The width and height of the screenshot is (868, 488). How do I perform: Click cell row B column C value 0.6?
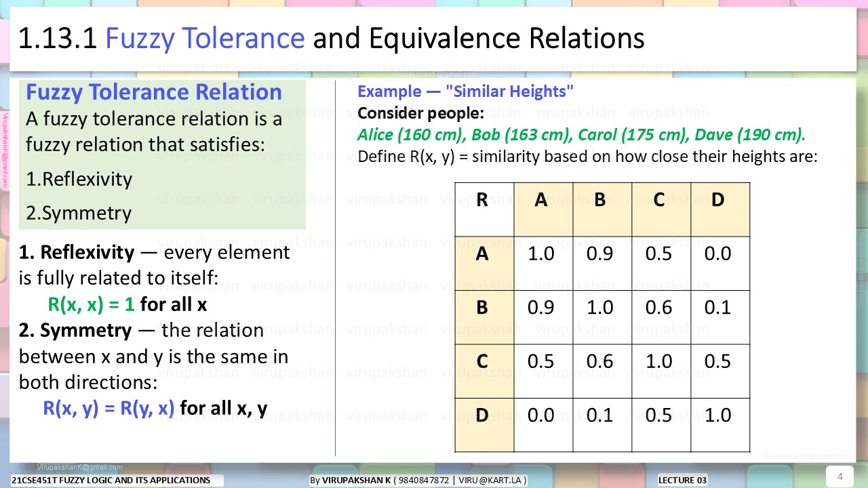click(x=661, y=317)
